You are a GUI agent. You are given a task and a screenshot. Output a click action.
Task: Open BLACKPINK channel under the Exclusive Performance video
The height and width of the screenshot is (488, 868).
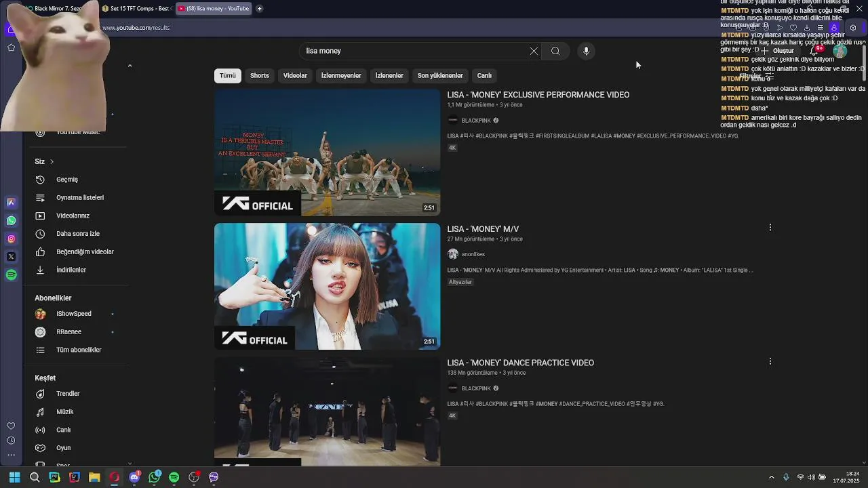pos(476,121)
